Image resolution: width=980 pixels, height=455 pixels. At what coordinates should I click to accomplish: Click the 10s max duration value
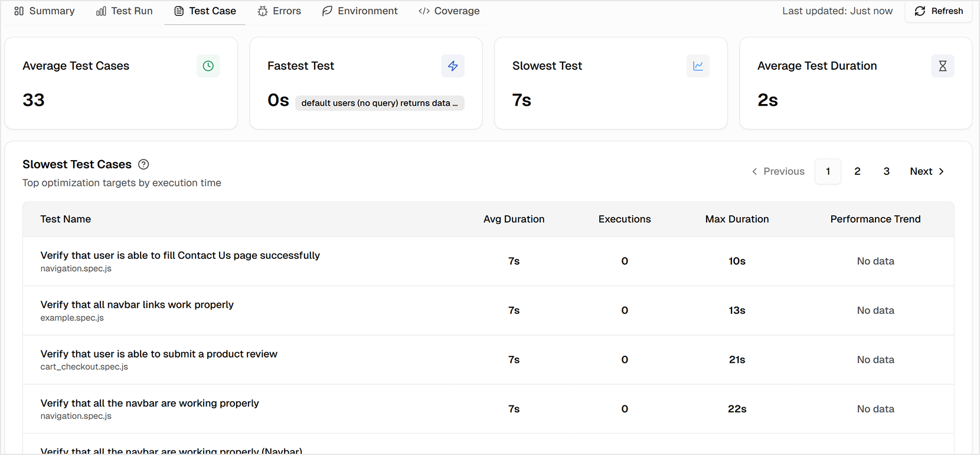pyautogui.click(x=737, y=261)
